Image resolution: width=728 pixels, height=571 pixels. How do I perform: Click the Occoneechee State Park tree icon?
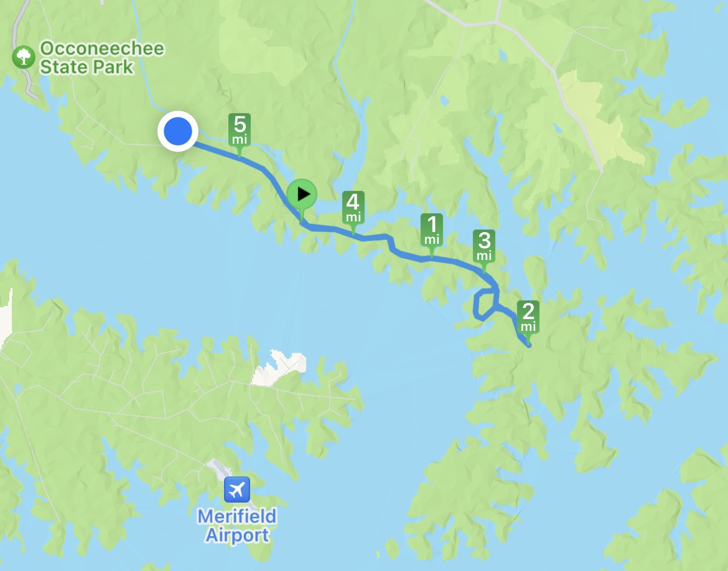(x=24, y=57)
